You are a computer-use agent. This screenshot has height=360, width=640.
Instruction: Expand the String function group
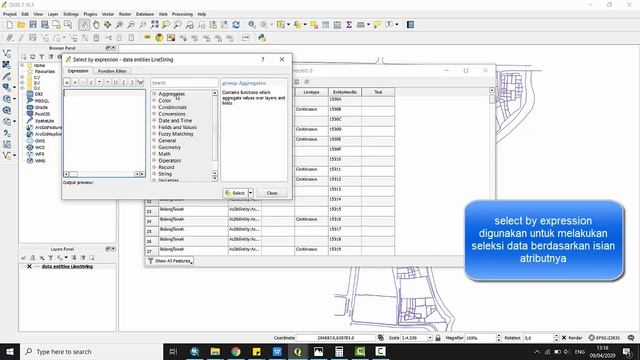(154, 174)
